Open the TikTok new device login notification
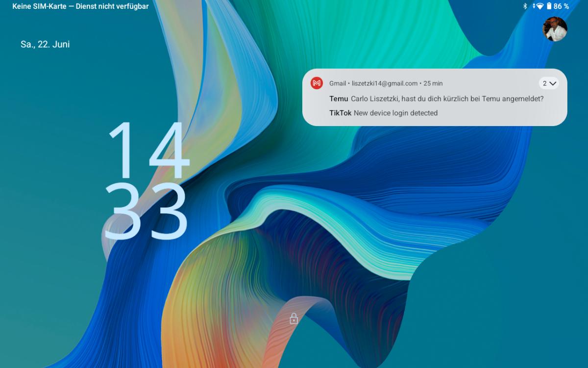The width and height of the screenshot is (588, 368). (x=383, y=113)
